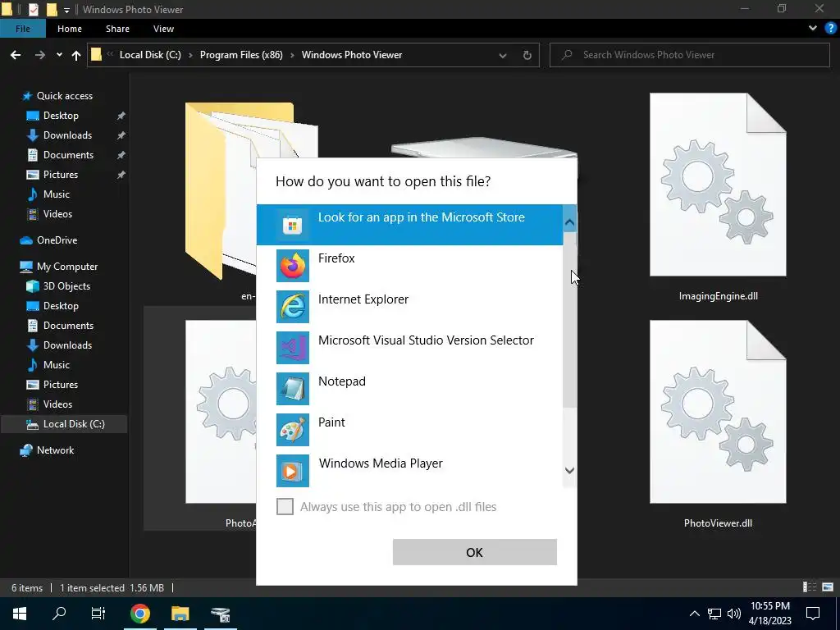Click the app list scroll-down arrow

(569, 470)
